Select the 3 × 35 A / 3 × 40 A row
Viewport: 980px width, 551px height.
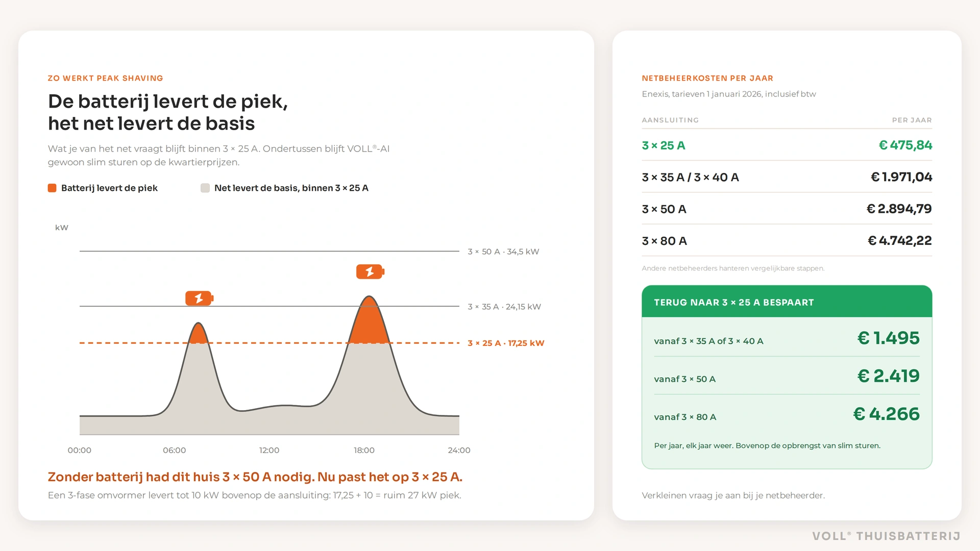point(787,177)
